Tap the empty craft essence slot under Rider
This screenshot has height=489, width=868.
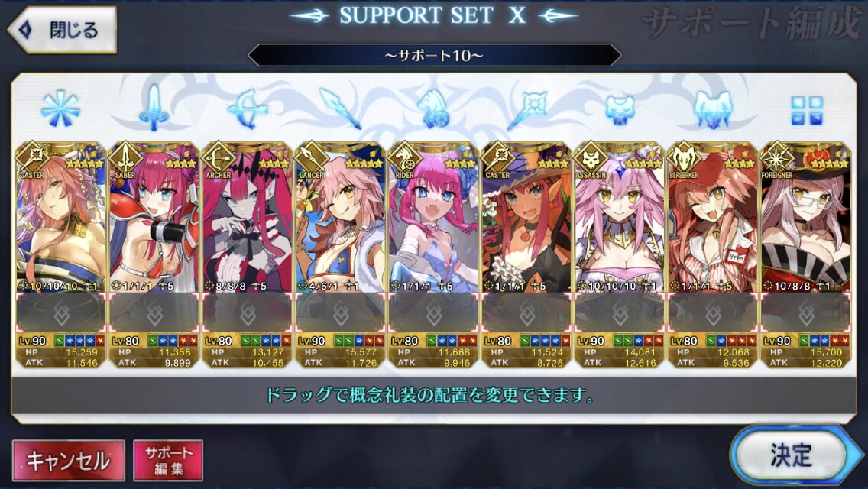tap(433, 313)
